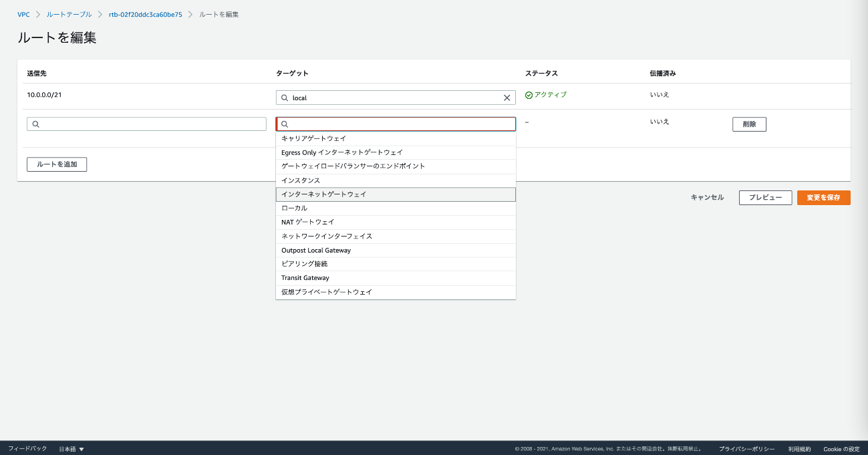Click the 変更を保存 button

pos(823,198)
